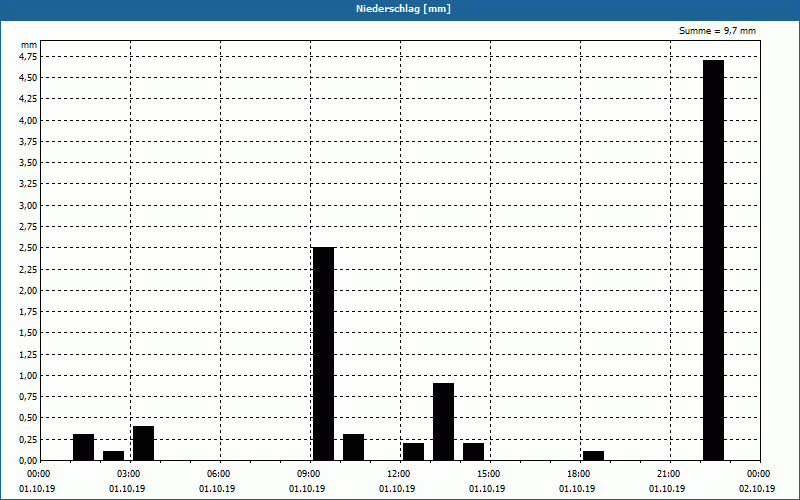Click the 0,40 mm bar starting at 03:00
Screen dimensions: 800x500
pyautogui.click(x=143, y=443)
